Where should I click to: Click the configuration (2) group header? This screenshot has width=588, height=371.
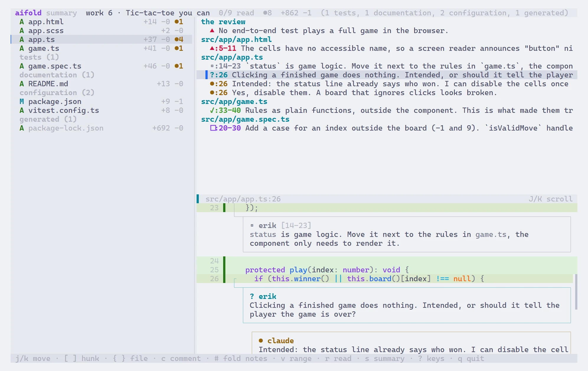[57, 93]
